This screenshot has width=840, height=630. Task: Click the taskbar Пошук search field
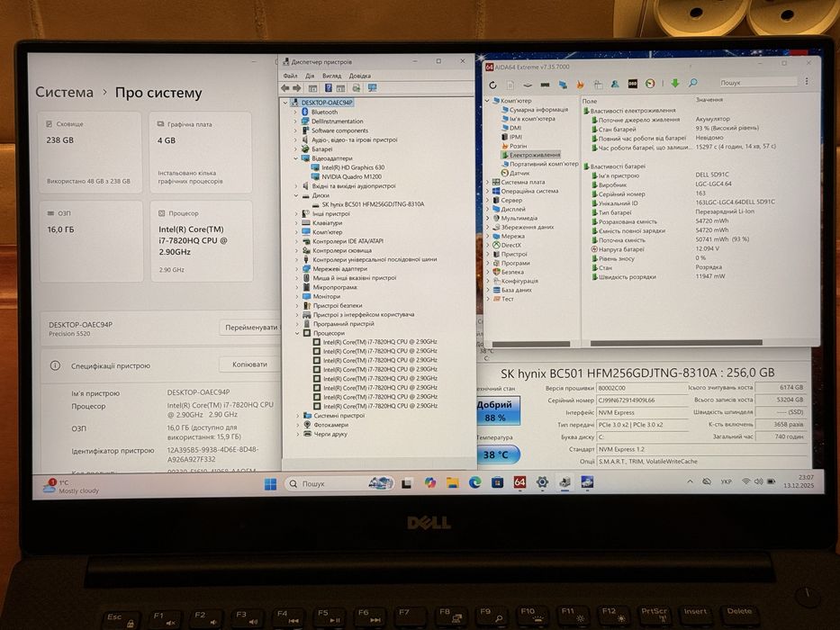(339, 484)
